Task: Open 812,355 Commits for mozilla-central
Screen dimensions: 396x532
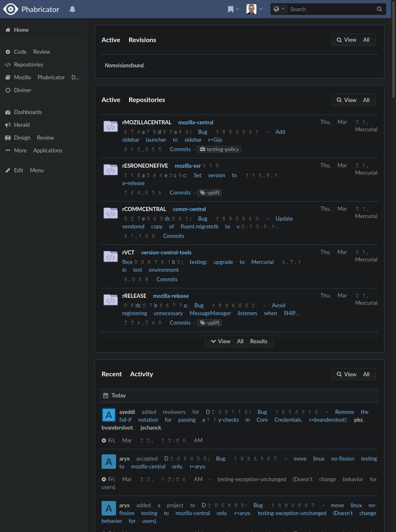Action: click(x=157, y=149)
